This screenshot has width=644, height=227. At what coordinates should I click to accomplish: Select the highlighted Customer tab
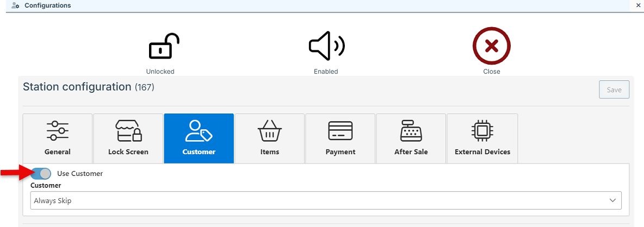[199, 138]
